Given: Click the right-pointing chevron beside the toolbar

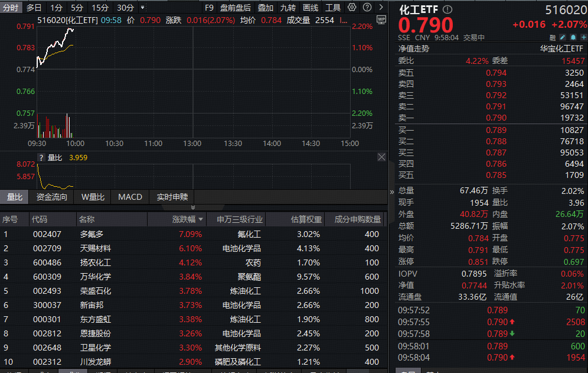Looking at the screenshot, I should point(381,8).
